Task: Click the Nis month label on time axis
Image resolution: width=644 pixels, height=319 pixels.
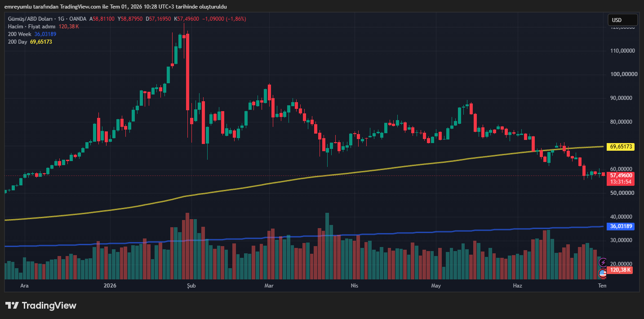Action: (355, 286)
